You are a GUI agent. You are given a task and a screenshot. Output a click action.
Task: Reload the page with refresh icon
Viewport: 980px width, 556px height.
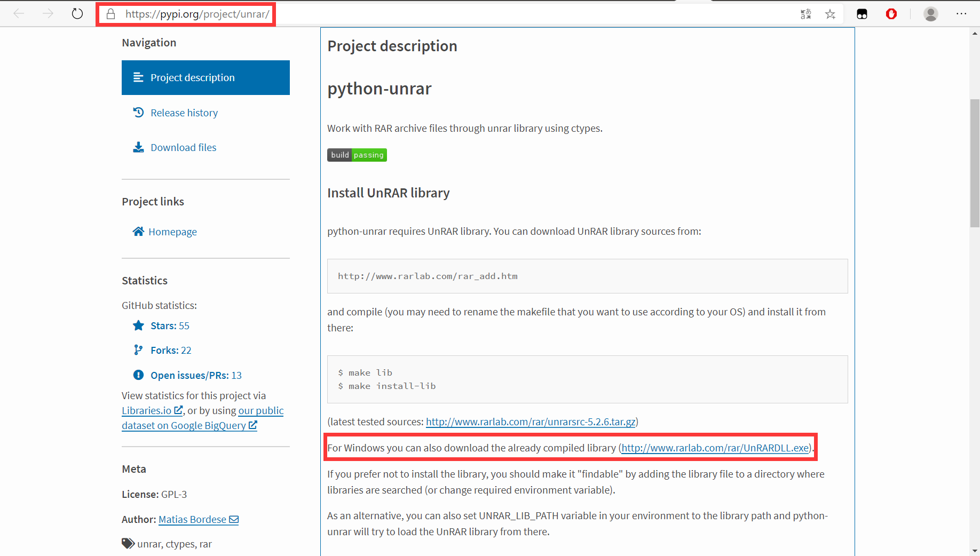click(x=77, y=14)
